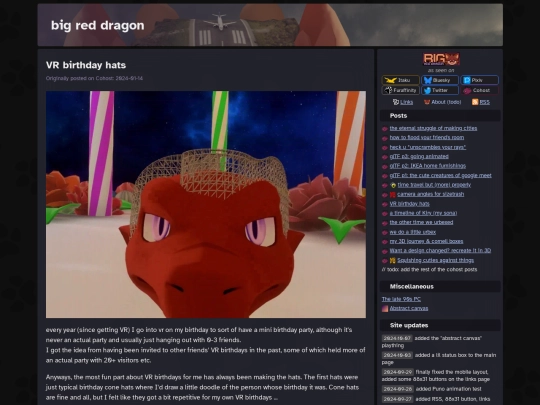This screenshot has height=405, width=540.
Task: Open the Itaku profile button
Action: coord(401,80)
